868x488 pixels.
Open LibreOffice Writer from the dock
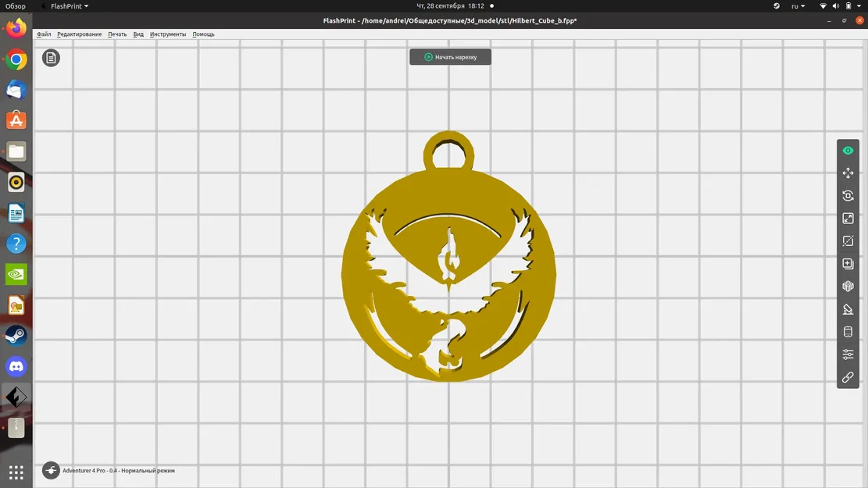coord(16,213)
